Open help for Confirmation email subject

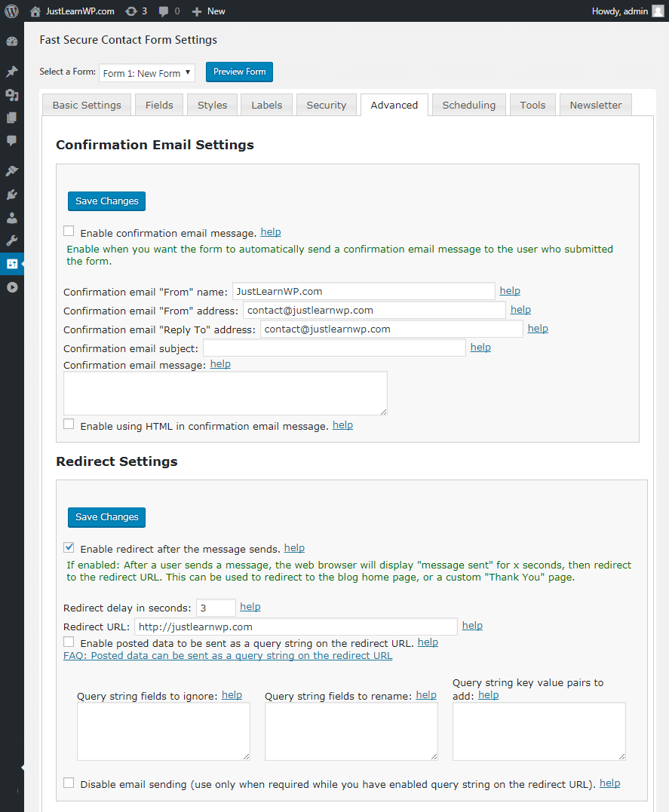(x=480, y=348)
